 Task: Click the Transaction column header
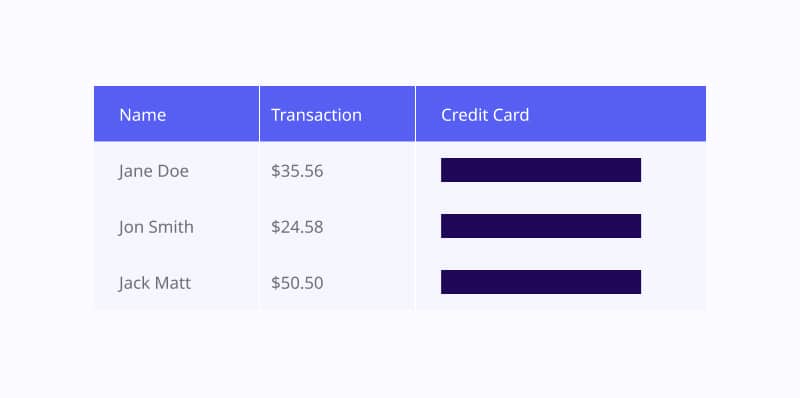coord(337,114)
